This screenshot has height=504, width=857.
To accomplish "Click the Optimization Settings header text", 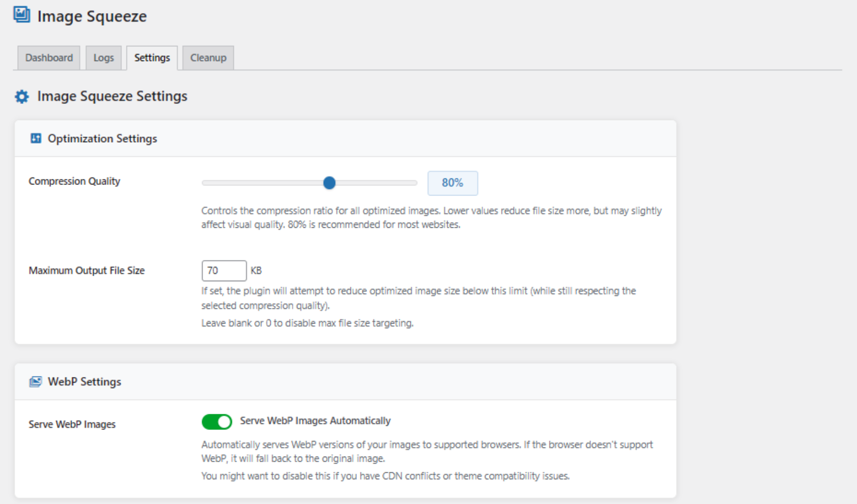I will click(102, 139).
